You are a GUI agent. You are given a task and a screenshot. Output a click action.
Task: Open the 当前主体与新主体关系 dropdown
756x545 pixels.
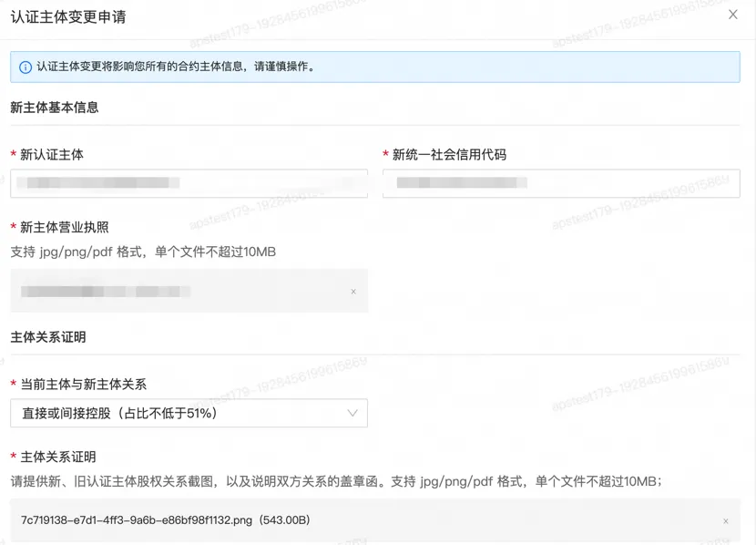(189, 413)
